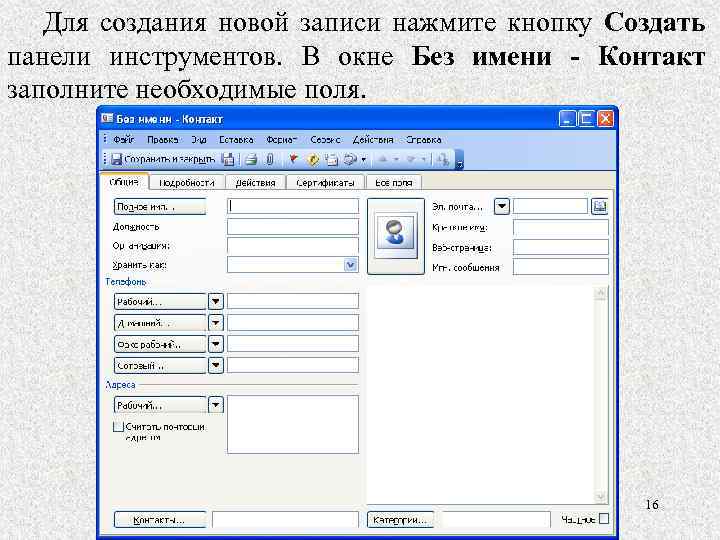Switch to the Действия tab
This screenshot has width=720, height=540.
tap(255, 182)
